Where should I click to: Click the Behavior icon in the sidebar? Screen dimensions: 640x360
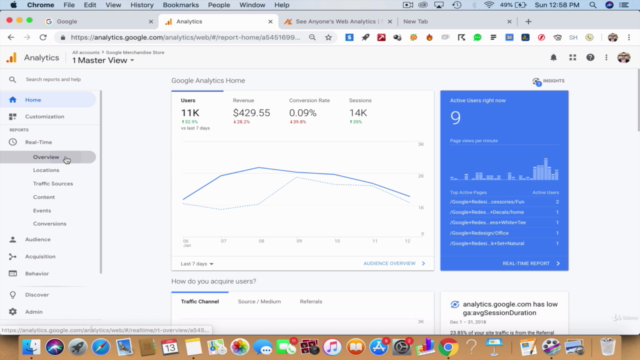pyautogui.click(x=13, y=273)
